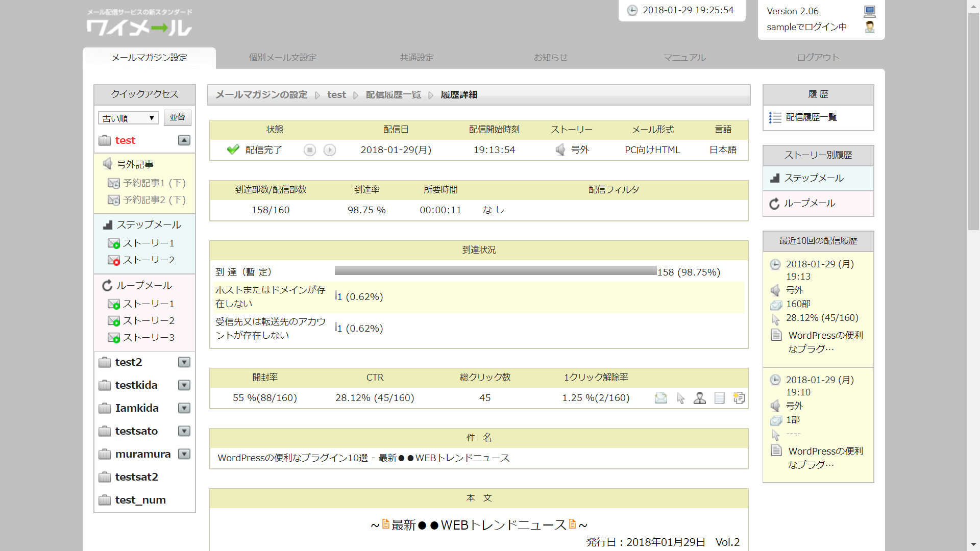Click the 配信履歴一覧 list icon in 履歴 panel
This screenshot has height=551, width=980.
(775, 118)
